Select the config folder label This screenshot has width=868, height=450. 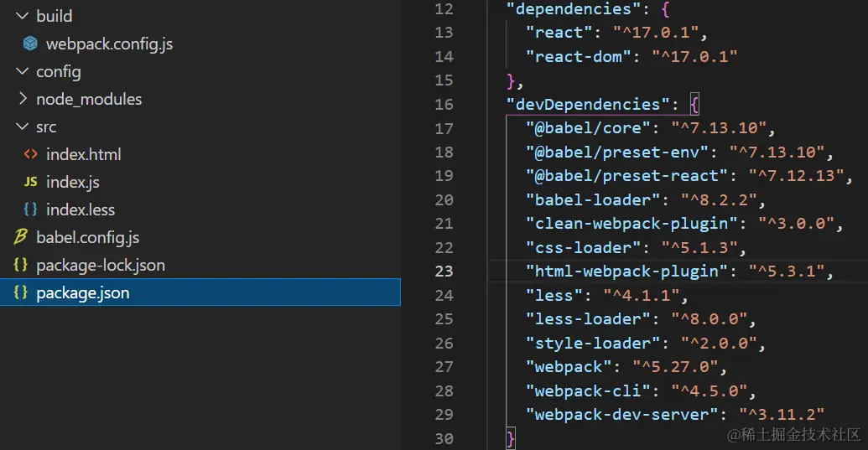point(59,72)
